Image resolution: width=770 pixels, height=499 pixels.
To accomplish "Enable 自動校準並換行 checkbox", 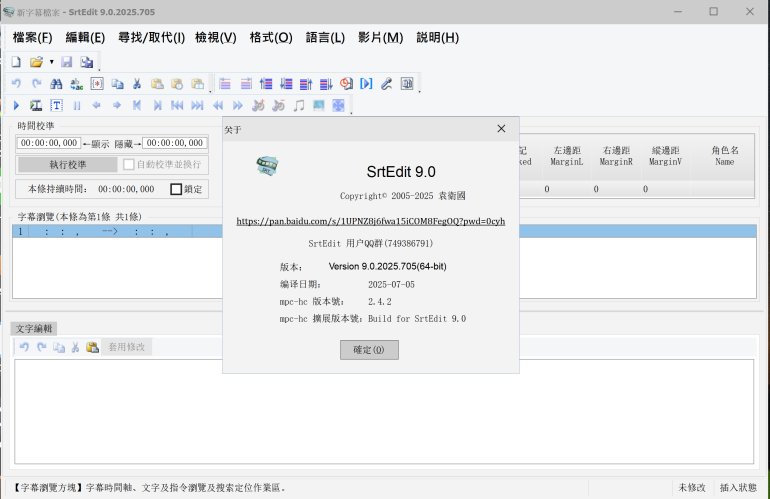I will (128, 164).
